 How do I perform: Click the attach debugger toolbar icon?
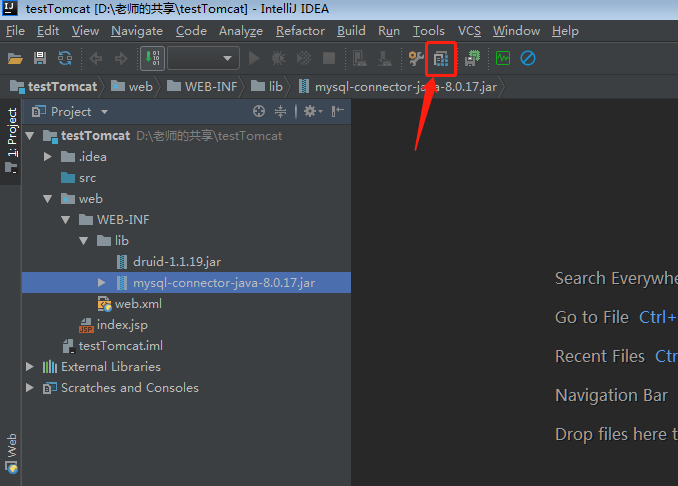[359, 58]
